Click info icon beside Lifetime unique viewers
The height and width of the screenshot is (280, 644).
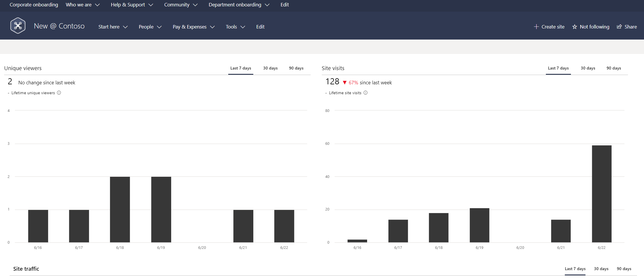coord(59,93)
